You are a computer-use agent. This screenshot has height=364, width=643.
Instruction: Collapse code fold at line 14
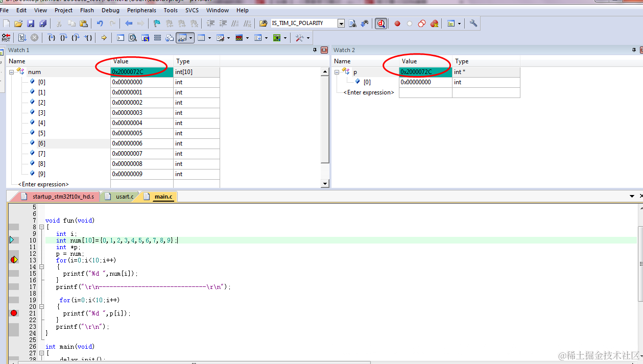pos(41,267)
